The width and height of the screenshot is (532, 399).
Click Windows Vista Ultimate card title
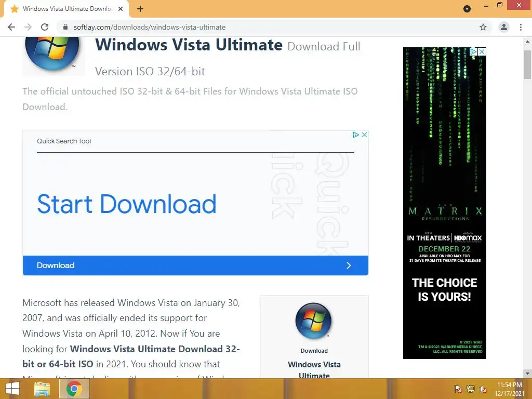pos(314,370)
